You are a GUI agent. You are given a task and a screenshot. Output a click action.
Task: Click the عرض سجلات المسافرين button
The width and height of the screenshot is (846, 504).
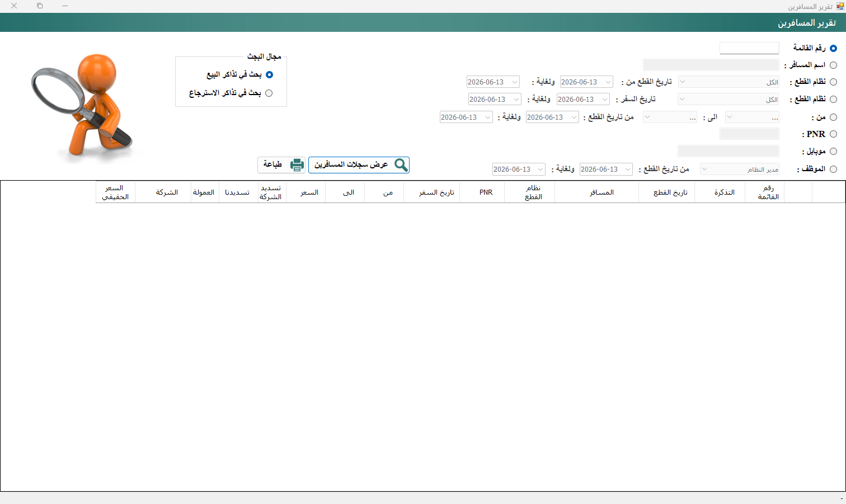(359, 164)
